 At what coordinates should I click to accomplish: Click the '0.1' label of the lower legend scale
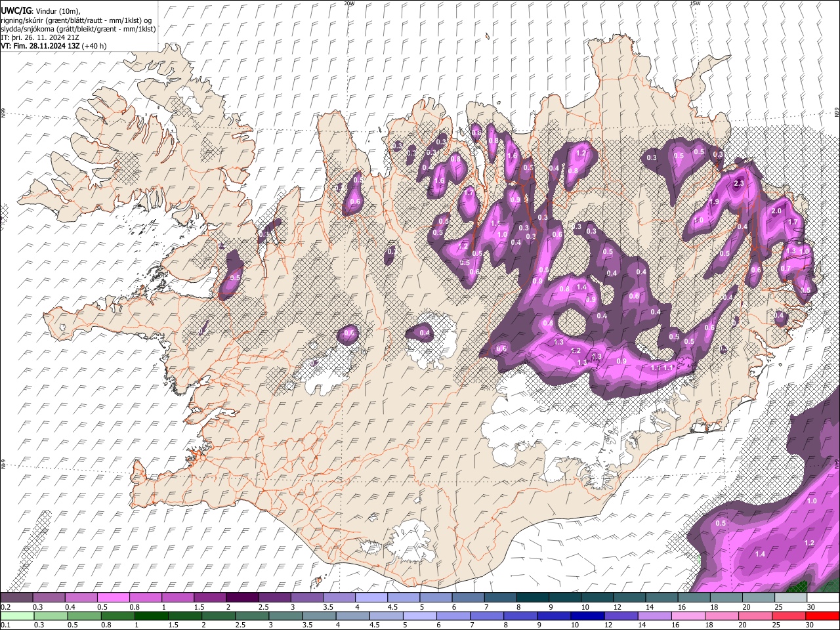tap(6, 625)
